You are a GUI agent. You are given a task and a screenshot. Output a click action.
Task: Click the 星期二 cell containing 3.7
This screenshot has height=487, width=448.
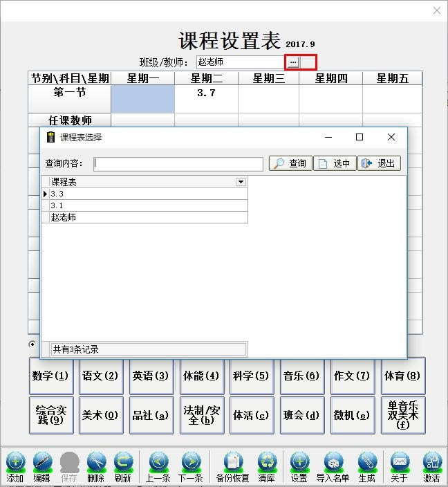[x=206, y=99]
